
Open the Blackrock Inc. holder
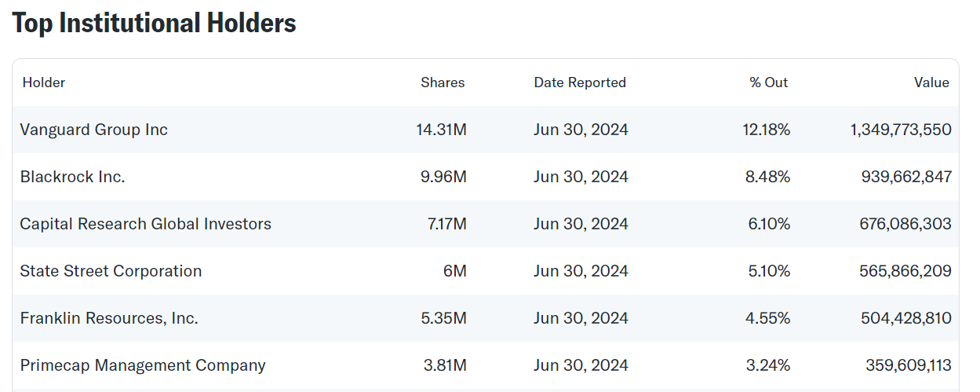coord(73,177)
